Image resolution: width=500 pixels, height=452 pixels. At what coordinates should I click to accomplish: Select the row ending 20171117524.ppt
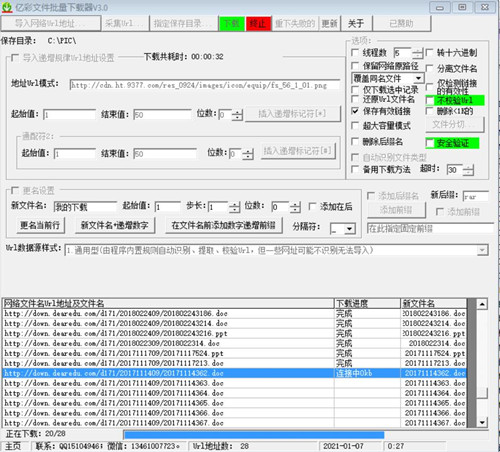[x=235, y=353]
